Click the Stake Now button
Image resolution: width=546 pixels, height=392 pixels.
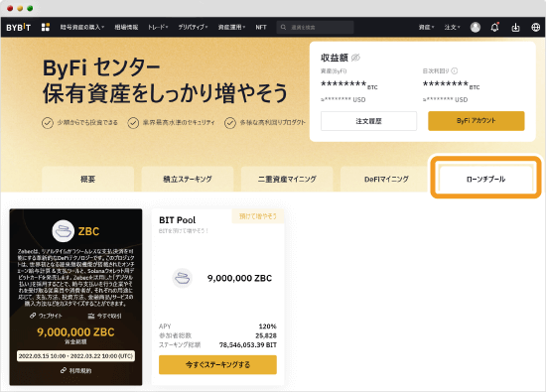tap(217, 364)
